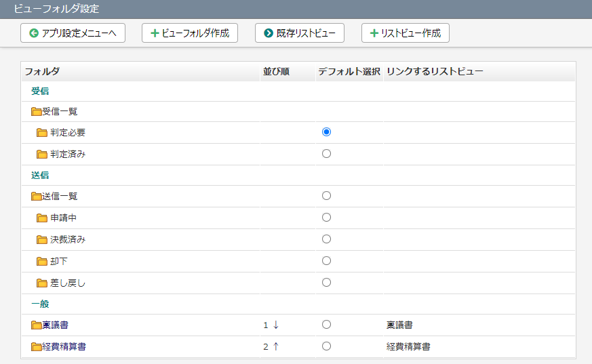Choose 却下 as the default selection
This screenshot has width=592, height=364.
[327, 261]
